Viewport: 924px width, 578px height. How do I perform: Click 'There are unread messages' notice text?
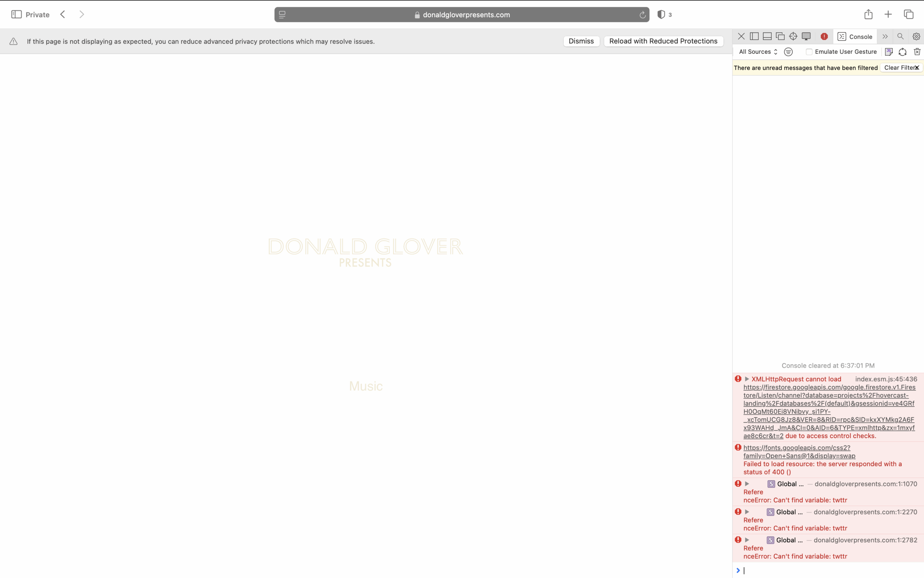806,68
